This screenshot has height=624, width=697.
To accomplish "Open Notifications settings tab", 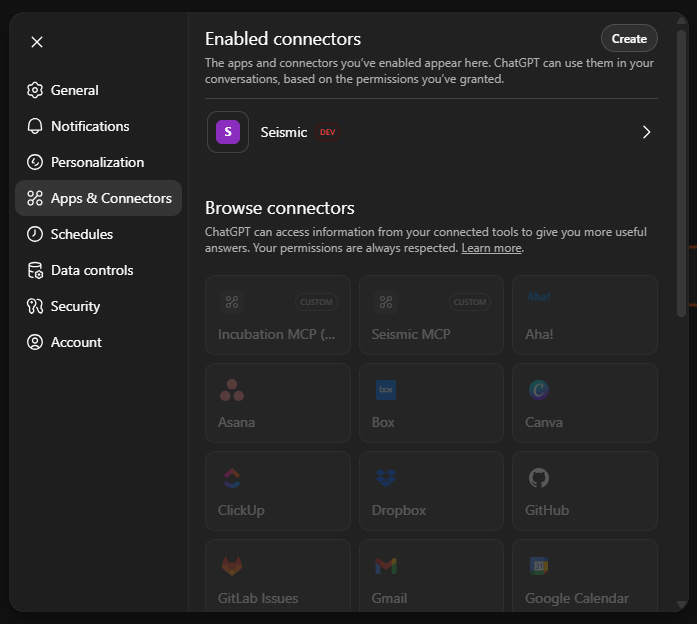I will point(98,126).
